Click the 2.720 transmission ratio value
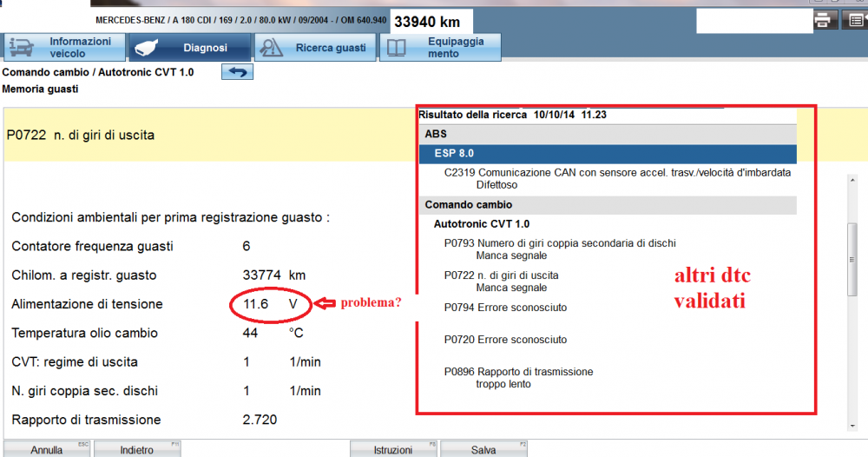 260,420
